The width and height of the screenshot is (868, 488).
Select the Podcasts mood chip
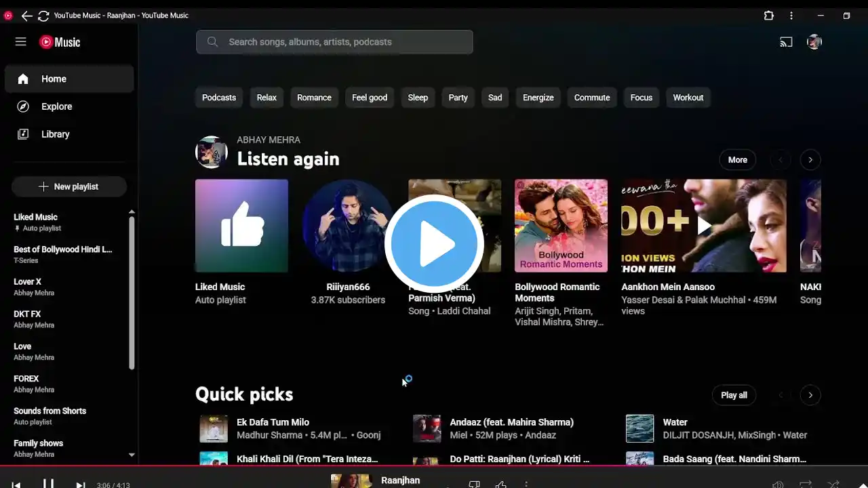[219, 98]
